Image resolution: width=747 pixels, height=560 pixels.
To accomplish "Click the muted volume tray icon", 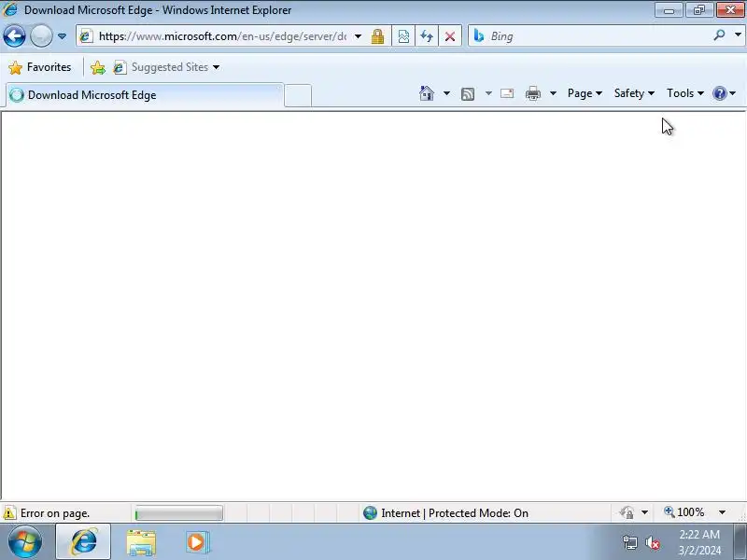I will [652, 542].
